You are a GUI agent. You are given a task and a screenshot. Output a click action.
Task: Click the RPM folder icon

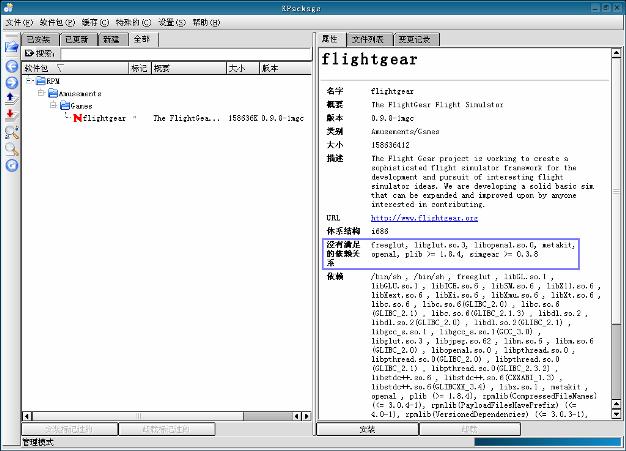(41, 81)
